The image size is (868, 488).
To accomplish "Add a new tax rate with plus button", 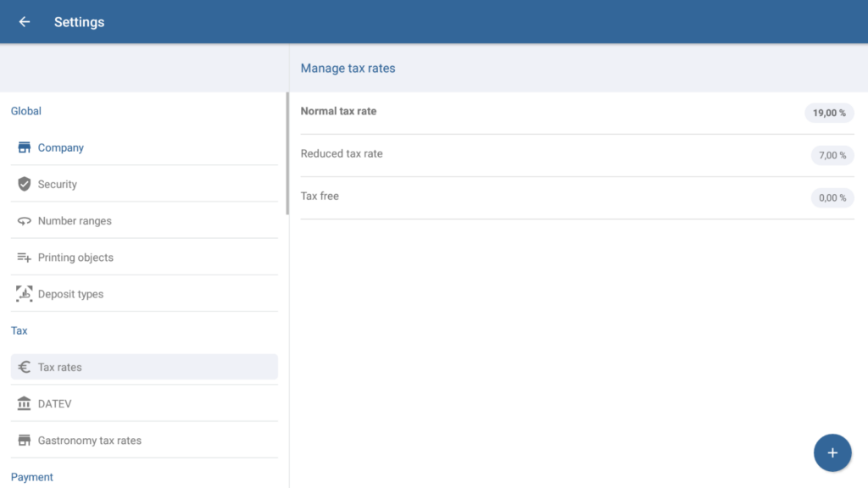I will [832, 452].
